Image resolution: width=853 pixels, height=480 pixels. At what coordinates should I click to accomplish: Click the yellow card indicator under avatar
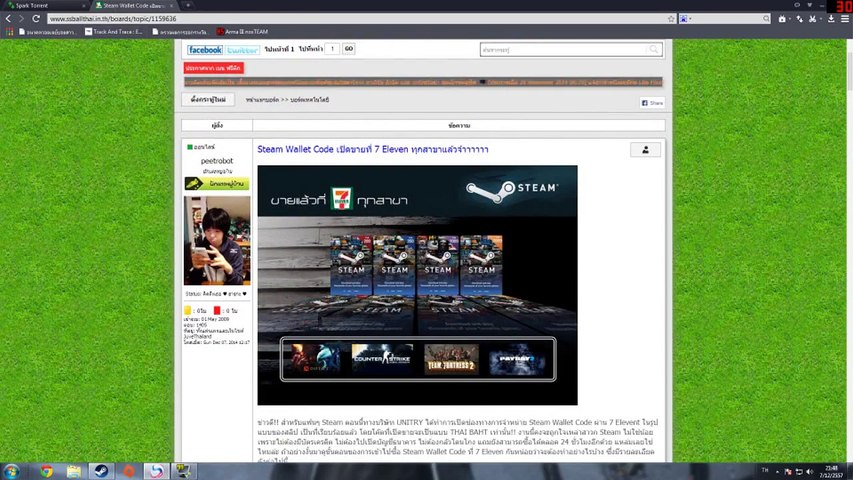(x=188, y=311)
